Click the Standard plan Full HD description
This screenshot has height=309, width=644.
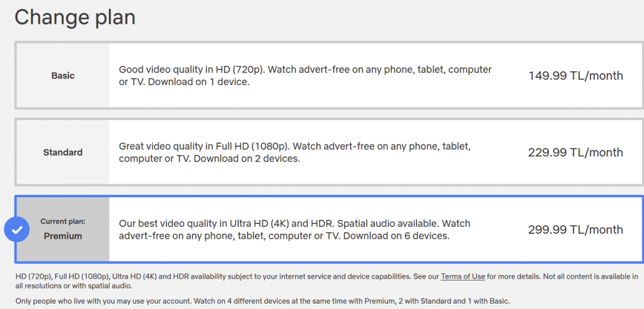click(x=295, y=152)
